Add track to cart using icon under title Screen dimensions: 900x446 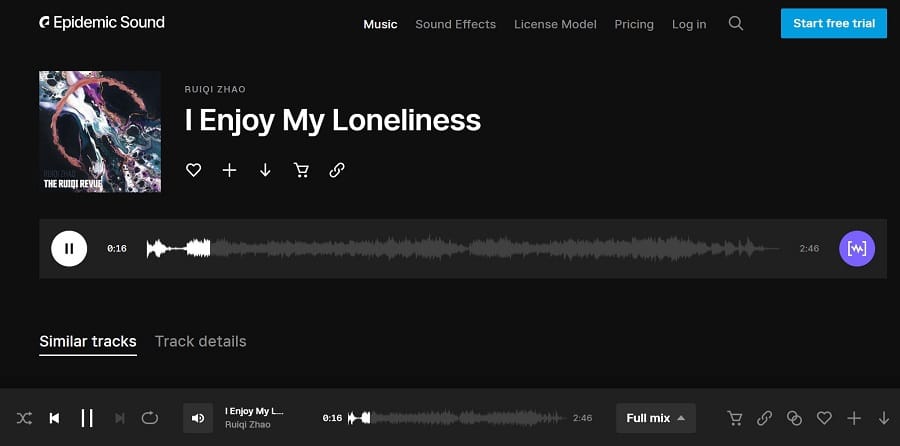(x=301, y=170)
